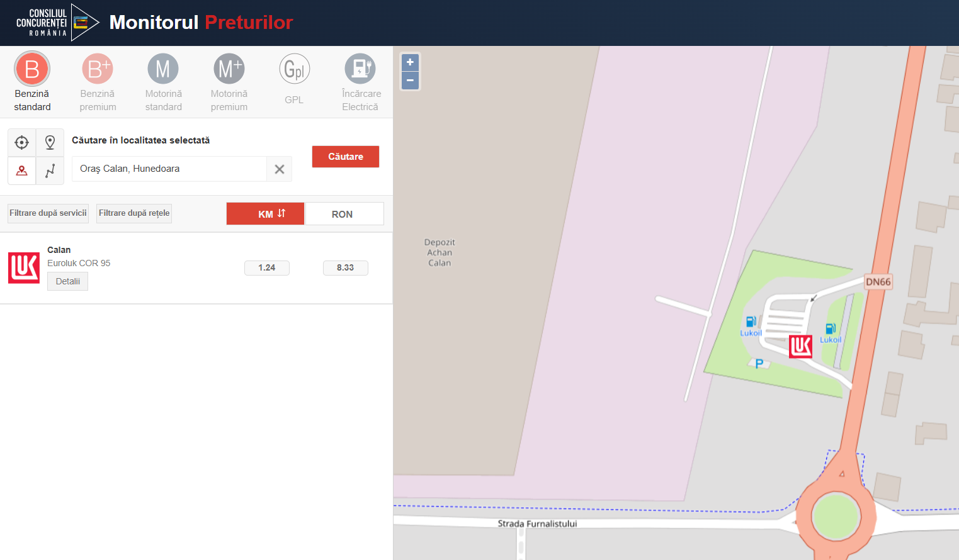The width and height of the screenshot is (959, 560).
Task: Select the route search icon
Action: 50,171
